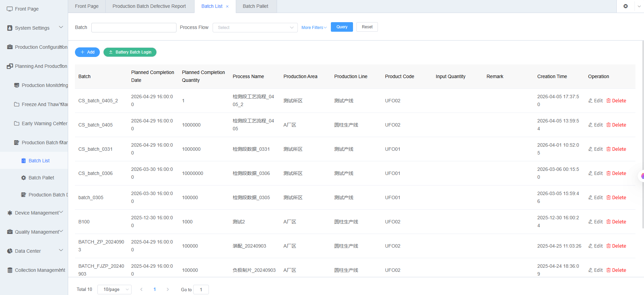
Task: Go to previous page arrow
Action: click(x=141, y=290)
